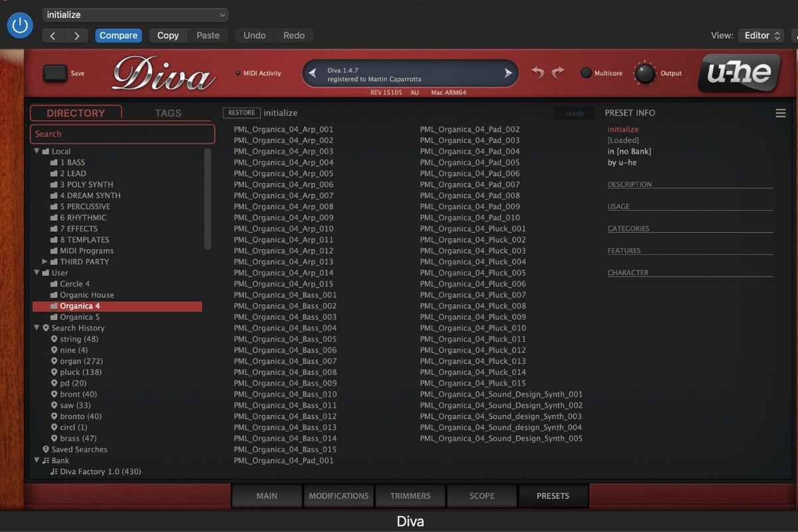The width and height of the screenshot is (798, 532).
Task: Collapse the Bank section
Action: point(37,460)
